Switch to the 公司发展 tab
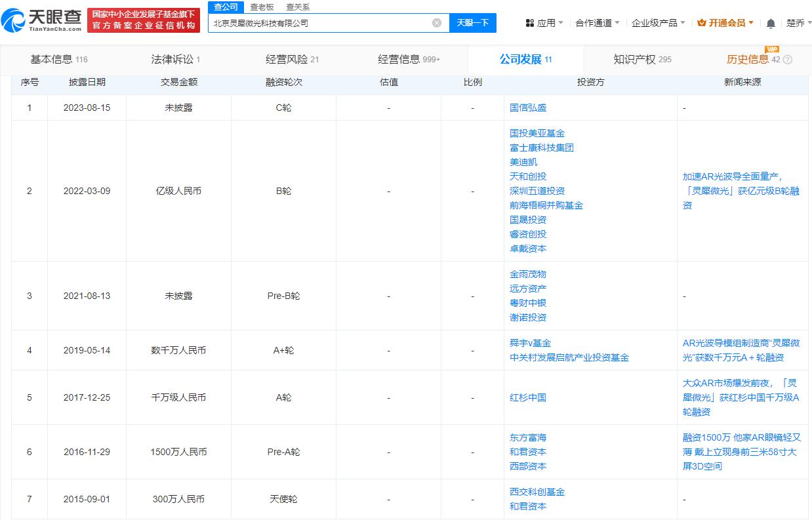812x520 pixels. click(x=525, y=60)
